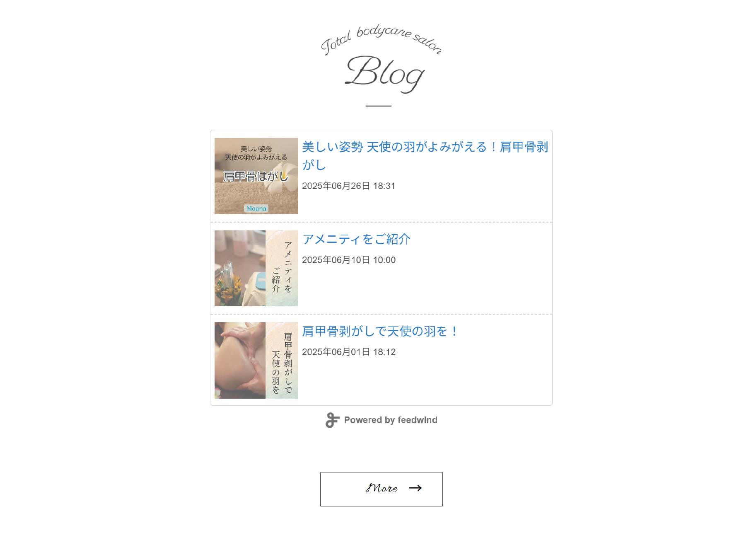Click the horizontal divider under Blog heading

pos(379,106)
